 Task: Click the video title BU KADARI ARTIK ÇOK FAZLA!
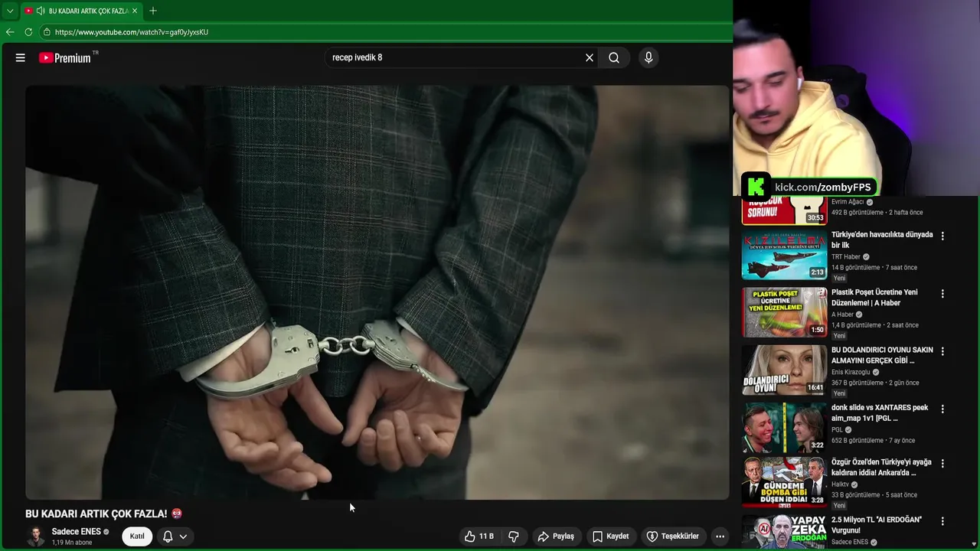96,514
